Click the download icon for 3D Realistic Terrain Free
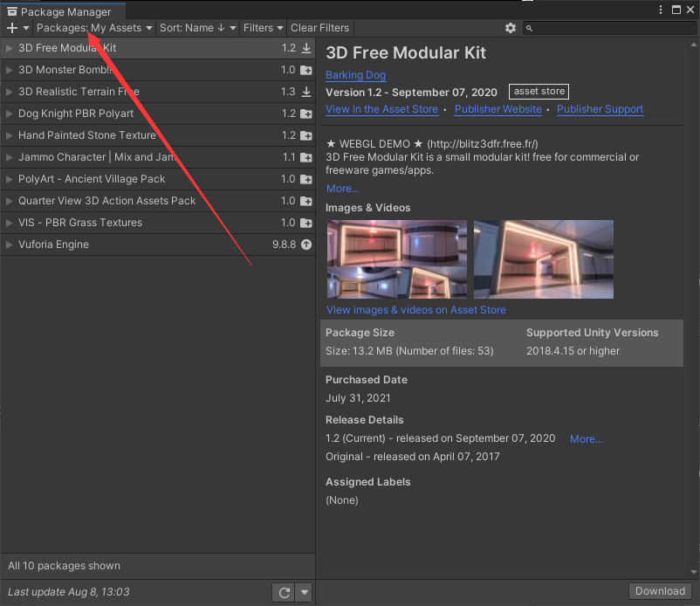Image resolution: width=700 pixels, height=606 pixels. [304, 92]
